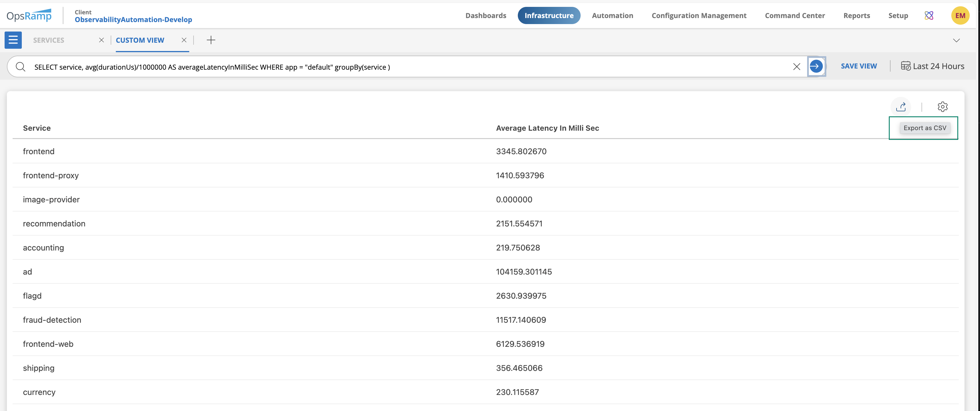Open the Setup menu

[898, 15]
